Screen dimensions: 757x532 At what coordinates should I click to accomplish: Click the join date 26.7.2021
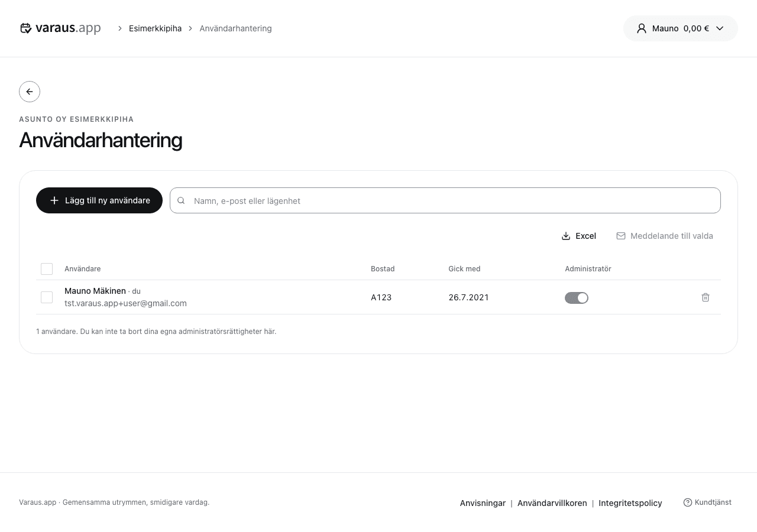(468, 297)
